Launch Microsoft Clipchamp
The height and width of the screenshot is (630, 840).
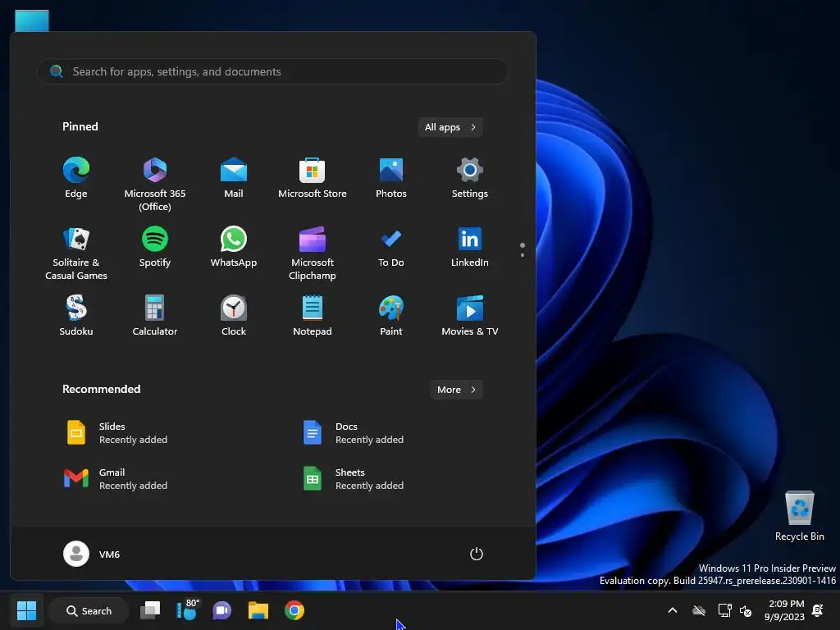[x=313, y=253]
